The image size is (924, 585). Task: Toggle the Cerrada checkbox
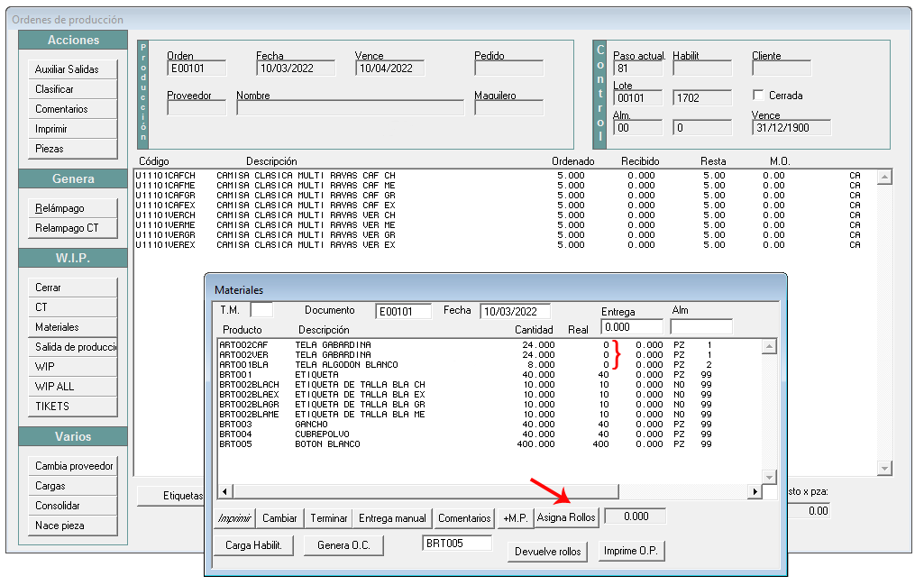(758, 95)
